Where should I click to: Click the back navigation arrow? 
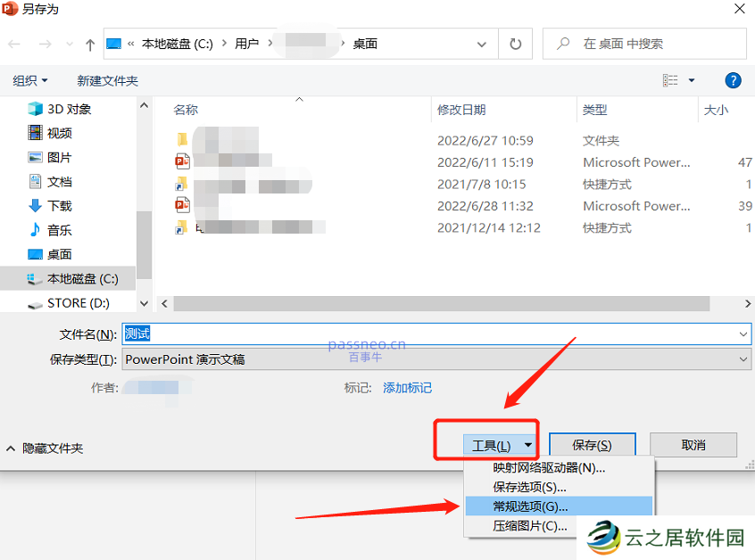pyautogui.click(x=16, y=43)
